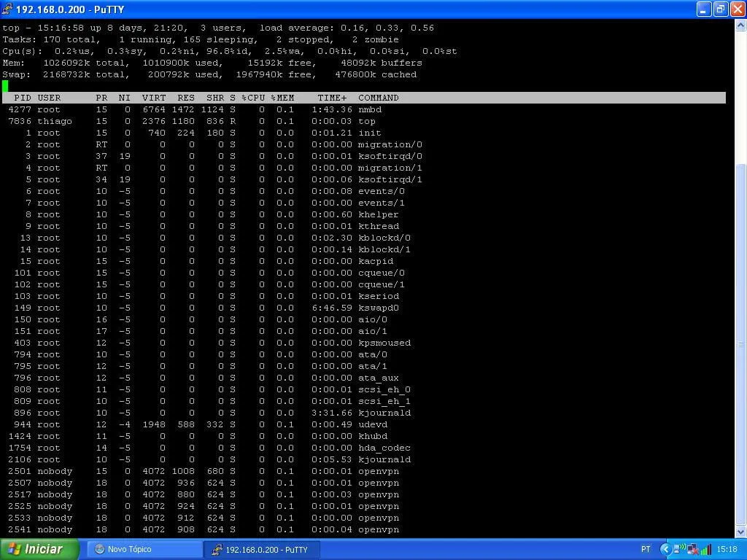The width and height of the screenshot is (747, 560).
Task: Click the %CPU column header
Action: click(253, 98)
